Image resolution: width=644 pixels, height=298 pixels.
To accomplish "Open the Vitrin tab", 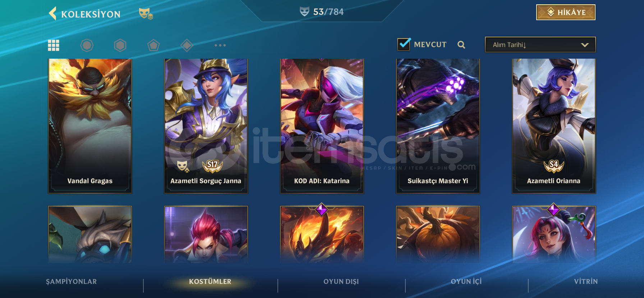I will coord(586,281).
